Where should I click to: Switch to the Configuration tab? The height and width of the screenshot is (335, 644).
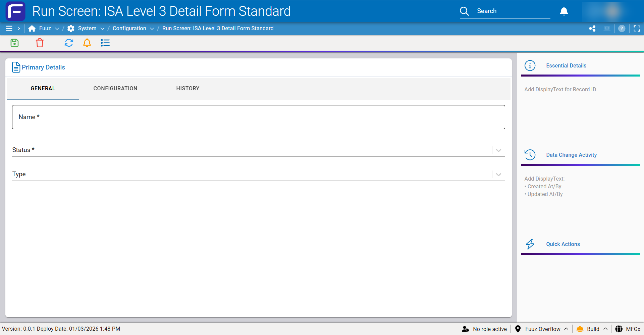coord(115,88)
